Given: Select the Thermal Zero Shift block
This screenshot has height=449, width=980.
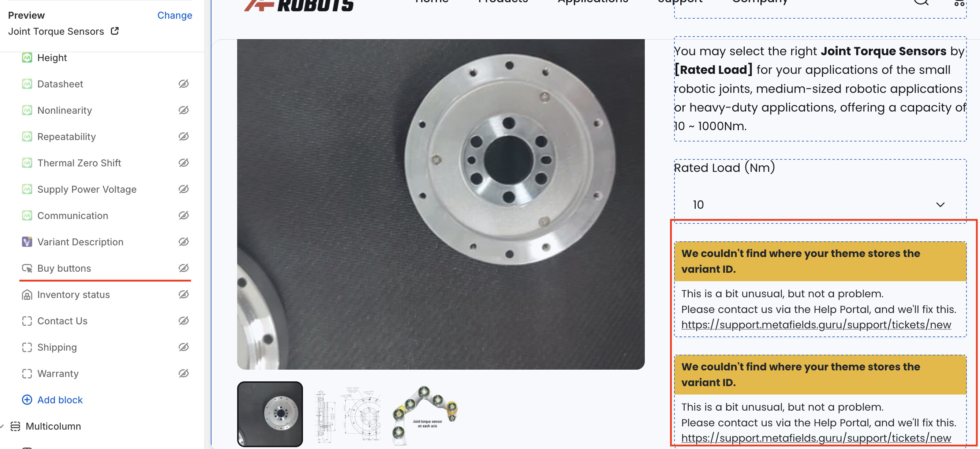Looking at the screenshot, I should tap(79, 163).
